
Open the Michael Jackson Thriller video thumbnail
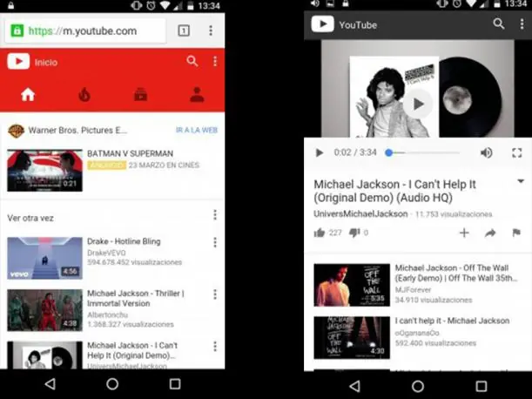[44, 310]
